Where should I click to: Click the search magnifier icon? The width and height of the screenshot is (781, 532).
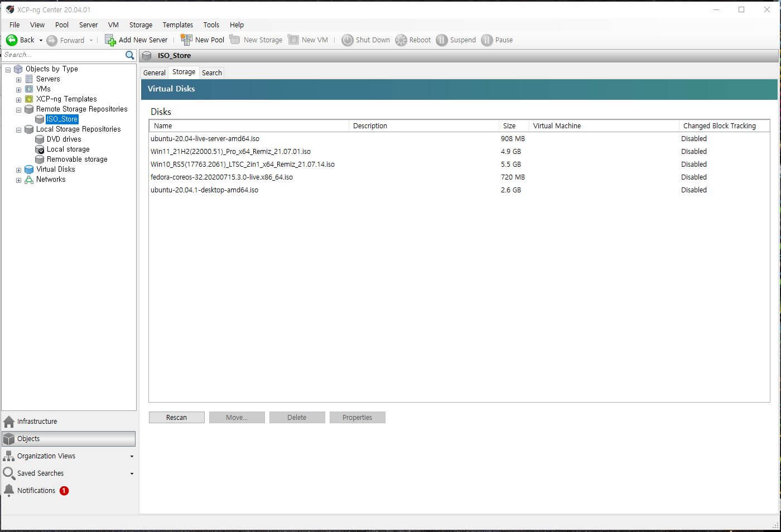[130, 55]
